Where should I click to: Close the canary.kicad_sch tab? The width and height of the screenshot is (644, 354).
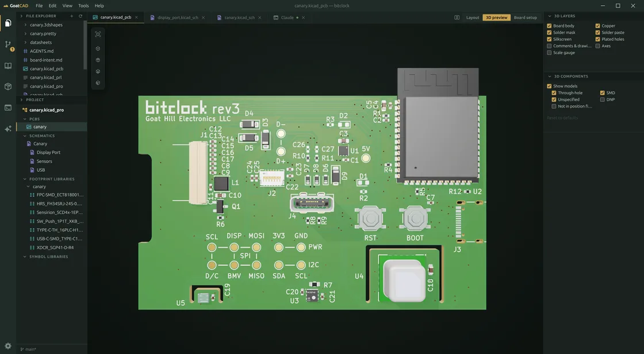[x=259, y=18]
